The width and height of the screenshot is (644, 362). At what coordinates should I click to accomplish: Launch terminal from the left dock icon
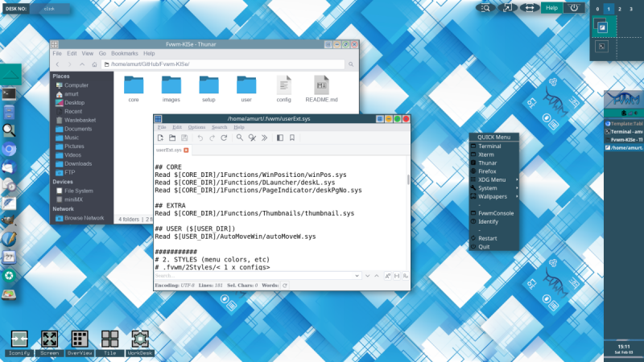[x=9, y=94]
